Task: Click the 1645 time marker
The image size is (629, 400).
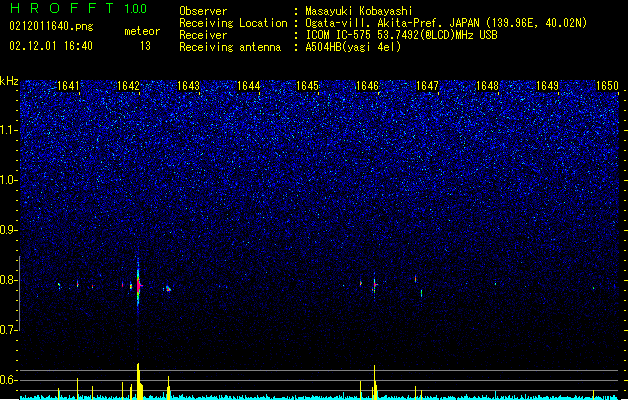Action: pyautogui.click(x=307, y=86)
